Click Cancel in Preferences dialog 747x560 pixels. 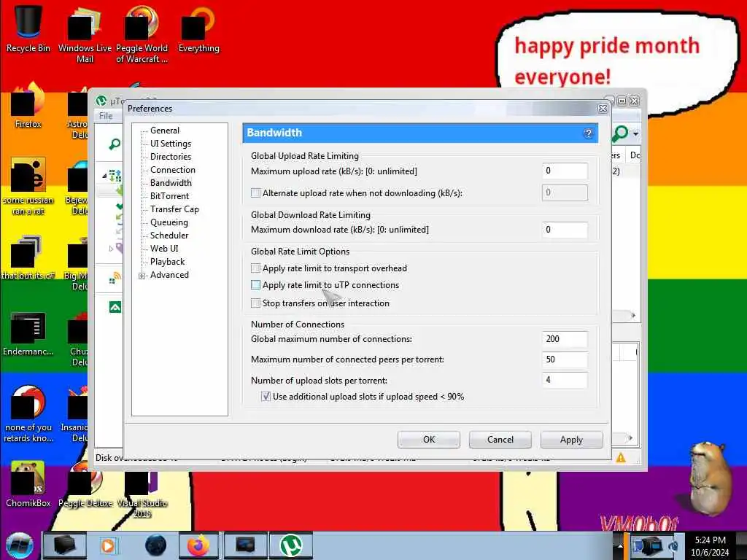click(500, 440)
